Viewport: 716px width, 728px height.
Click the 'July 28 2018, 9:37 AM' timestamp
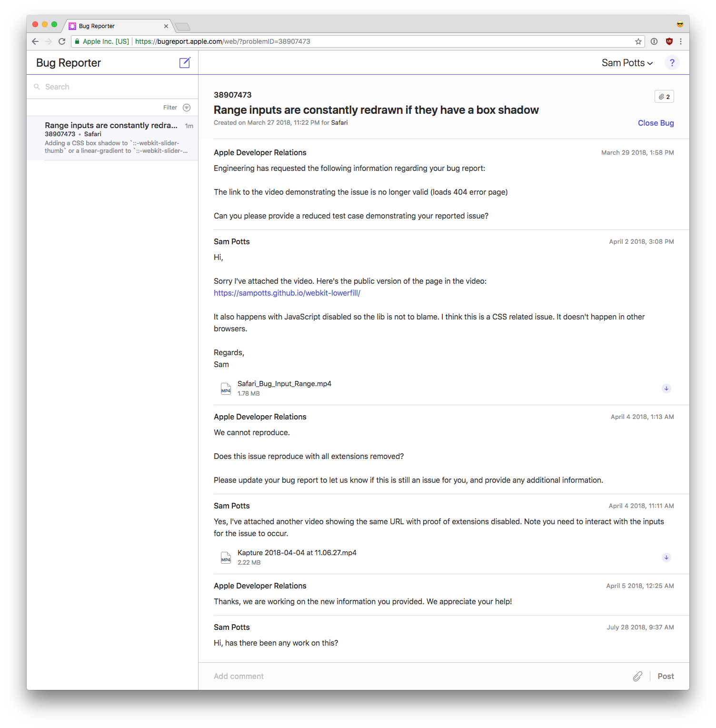click(640, 627)
